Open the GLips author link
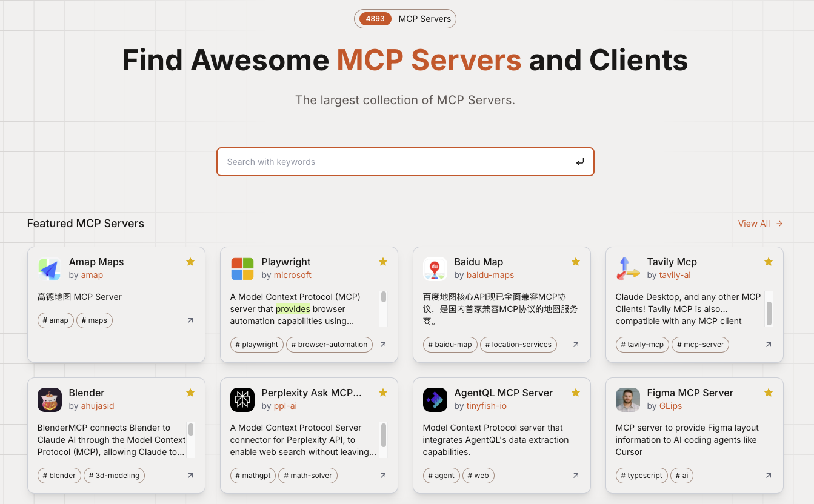 671,406
